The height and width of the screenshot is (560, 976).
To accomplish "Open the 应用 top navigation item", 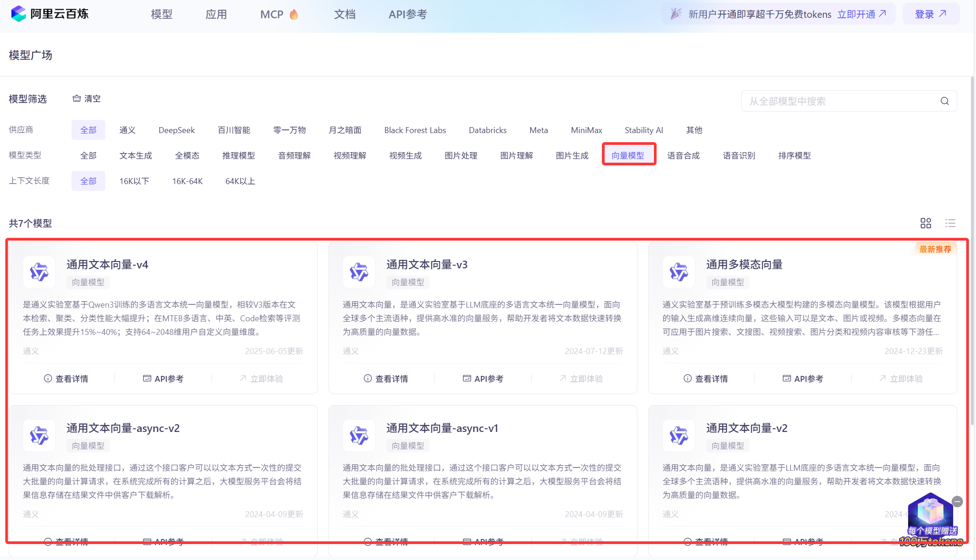I will tap(216, 14).
